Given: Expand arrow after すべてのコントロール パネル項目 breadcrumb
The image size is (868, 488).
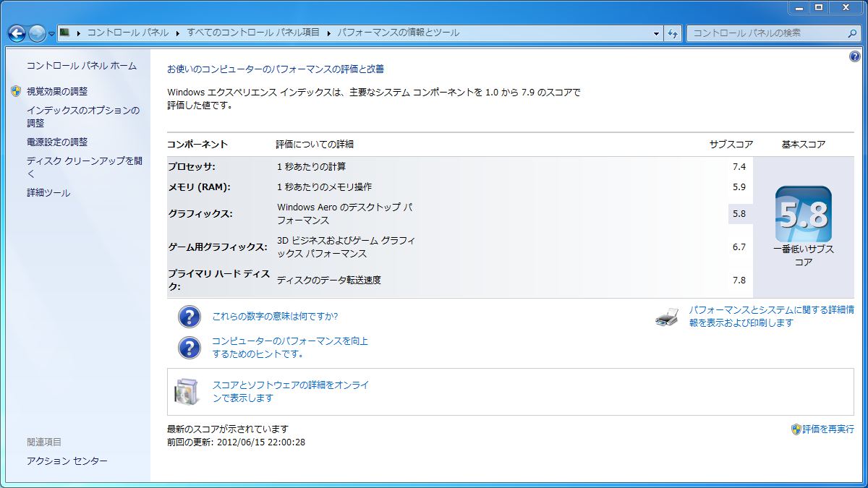Looking at the screenshot, I should pos(328,33).
